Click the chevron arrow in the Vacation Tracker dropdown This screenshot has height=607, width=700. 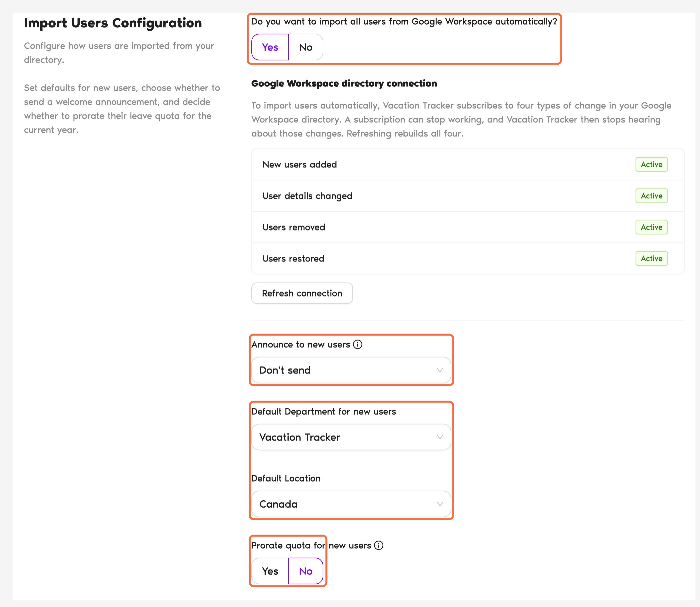pos(440,437)
